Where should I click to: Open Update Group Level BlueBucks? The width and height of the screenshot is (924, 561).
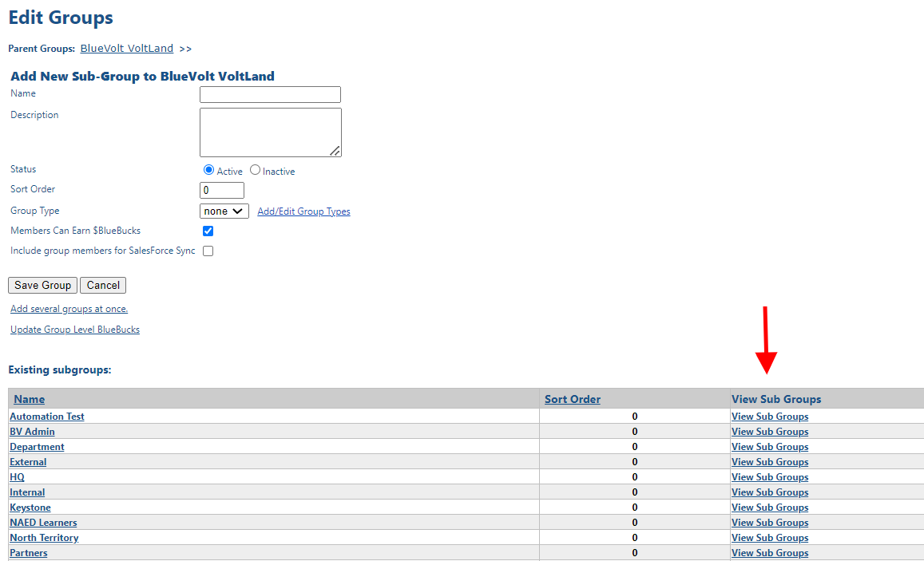click(x=74, y=329)
